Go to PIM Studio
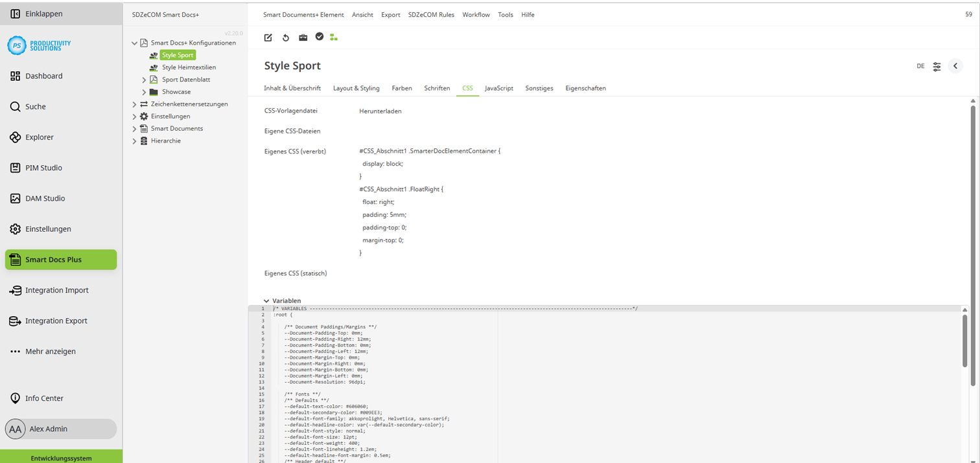 coord(61,168)
